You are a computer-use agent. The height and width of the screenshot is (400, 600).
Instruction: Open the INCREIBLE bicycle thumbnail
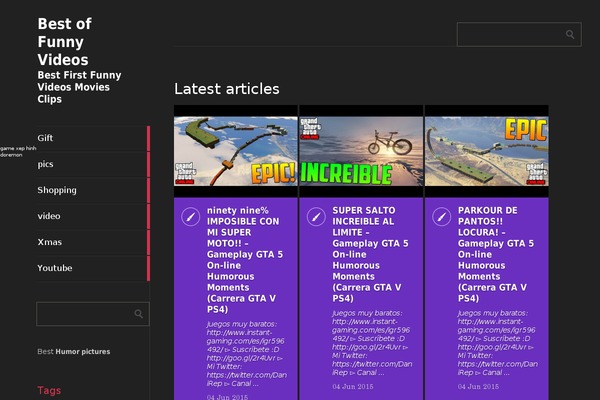pyautogui.click(x=361, y=151)
